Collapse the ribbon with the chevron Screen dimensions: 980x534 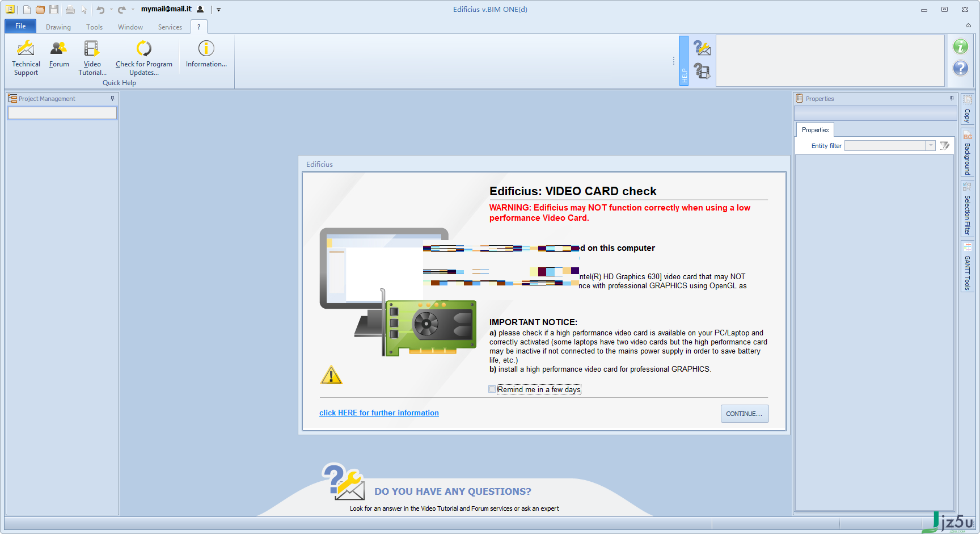(x=968, y=26)
